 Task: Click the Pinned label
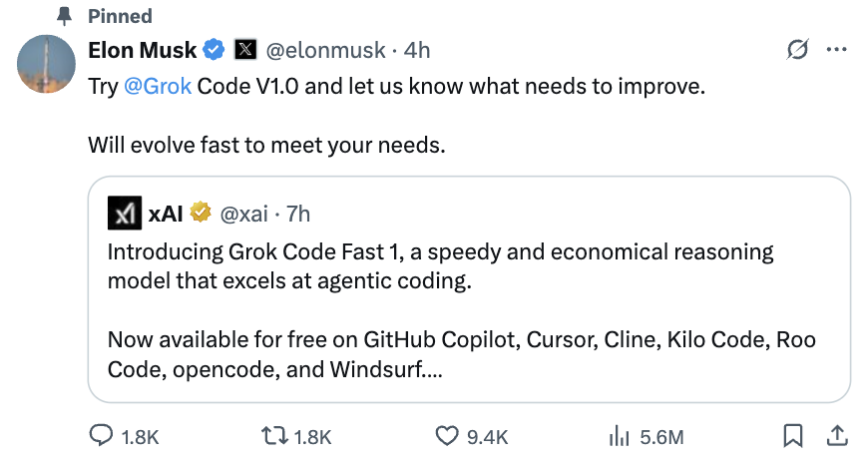pos(120,16)
